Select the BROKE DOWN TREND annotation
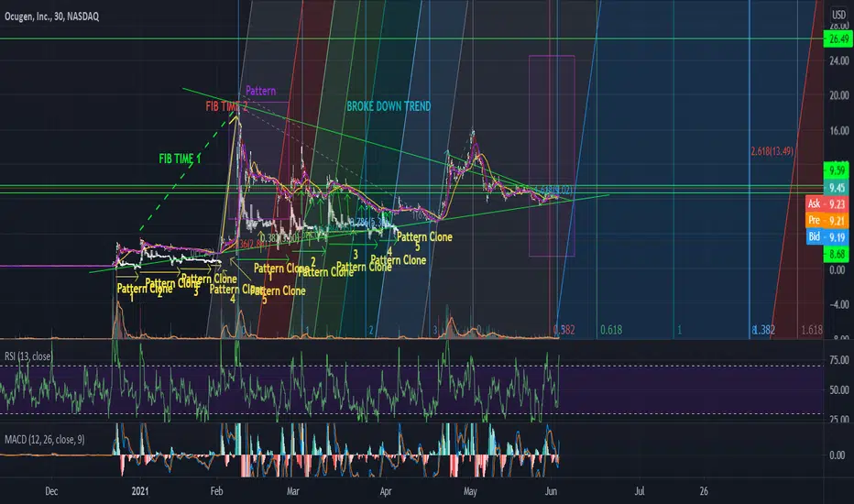854x504 pixels. point(389,106)
